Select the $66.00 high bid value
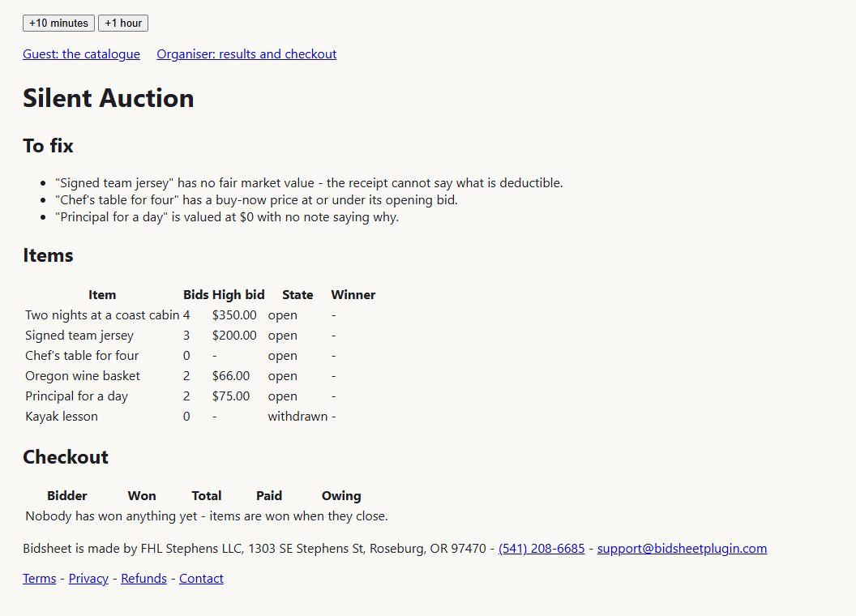The height and width of the screenshot is (616, 856). click(231, 376)
